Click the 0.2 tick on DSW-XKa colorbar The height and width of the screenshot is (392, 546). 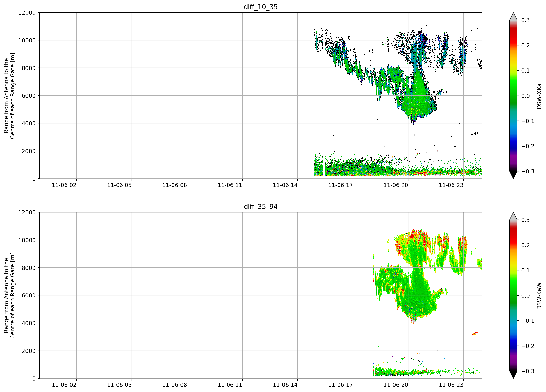click(526, 46)
